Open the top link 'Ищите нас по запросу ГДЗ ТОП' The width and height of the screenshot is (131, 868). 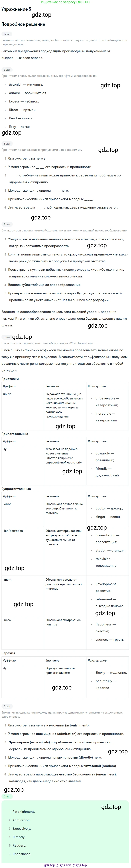(65, 2)
